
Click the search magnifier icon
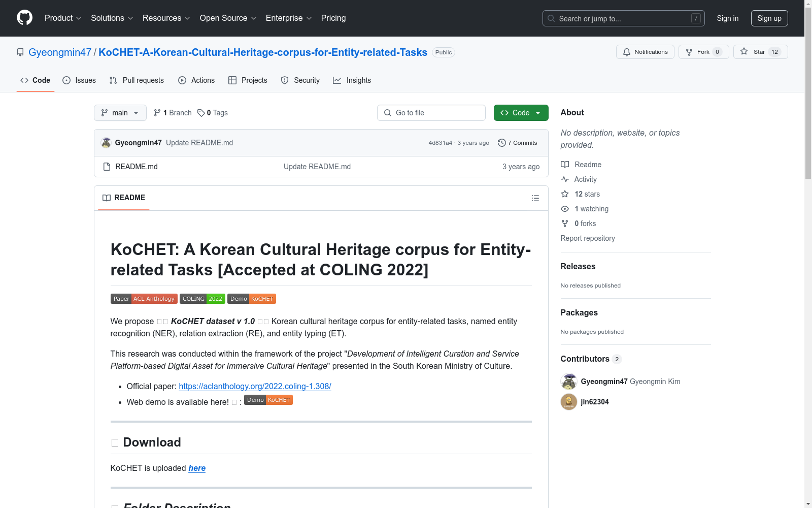coord(551,18)
